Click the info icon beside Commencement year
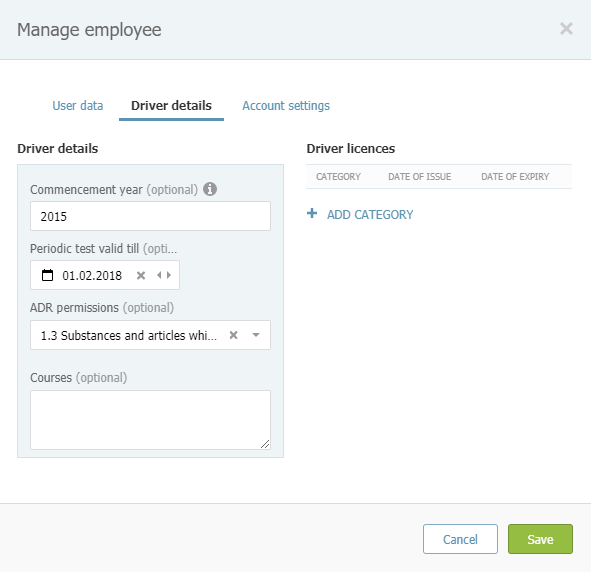Viewport: 591px width, 572px height. click(x=210, y=189)
